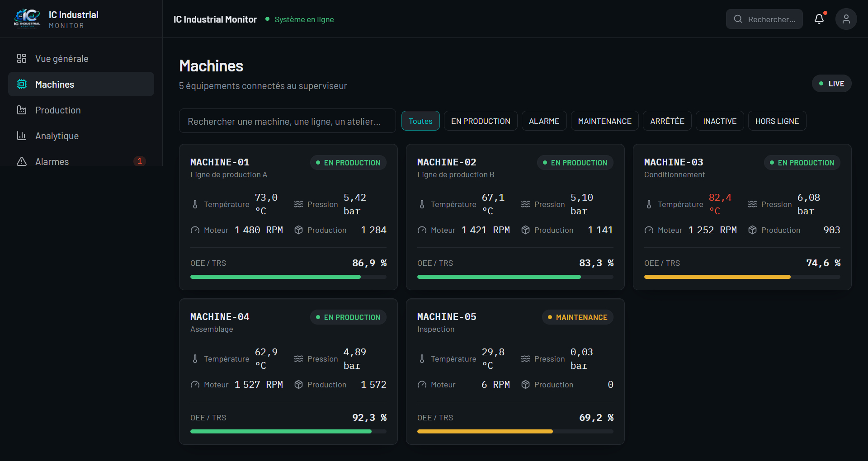Select the MAINTENANCE filter chip

(x=604, y=121)
